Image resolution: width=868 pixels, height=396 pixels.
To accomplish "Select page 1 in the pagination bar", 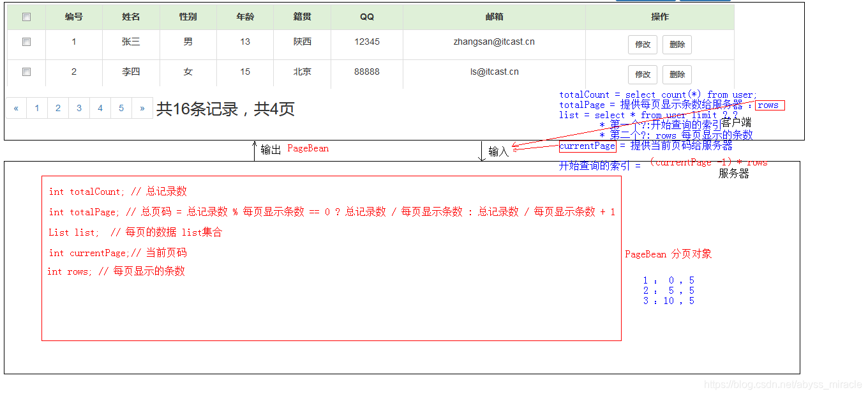I will coord(36,108).
